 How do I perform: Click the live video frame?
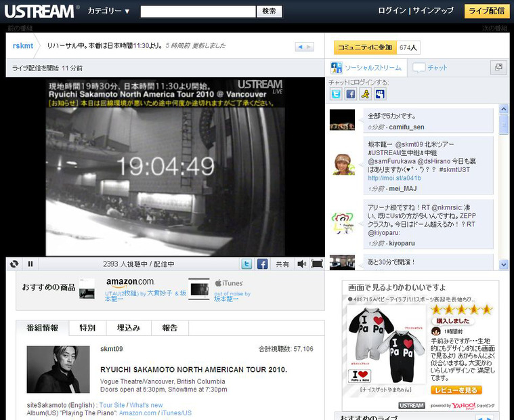pyautogui.click(x=165, y=167)
